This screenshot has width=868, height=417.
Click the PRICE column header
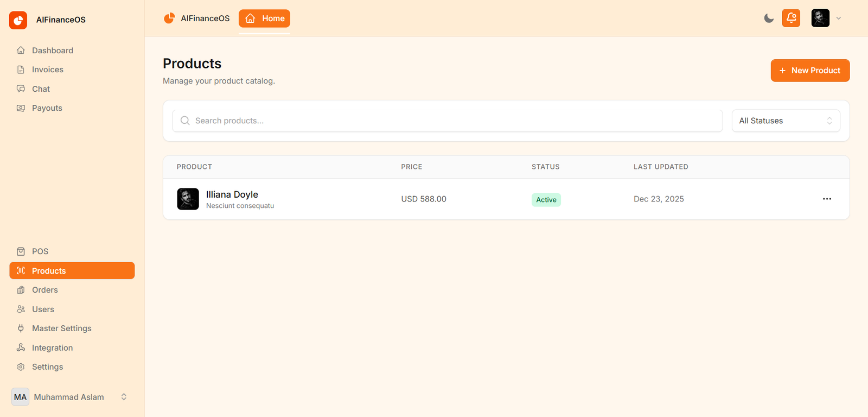pyautogui.click(x=412, y=167)
